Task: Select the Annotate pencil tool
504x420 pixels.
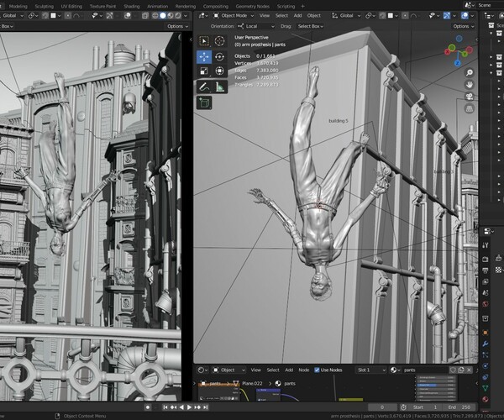Action: tap(204, 86)
